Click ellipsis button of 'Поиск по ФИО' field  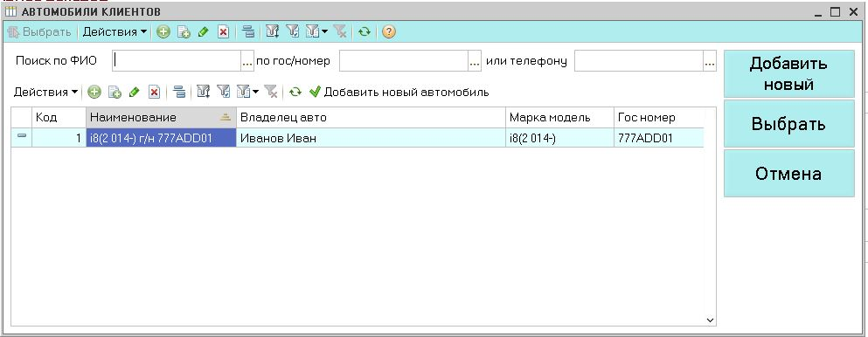click(x=247, y=61)
